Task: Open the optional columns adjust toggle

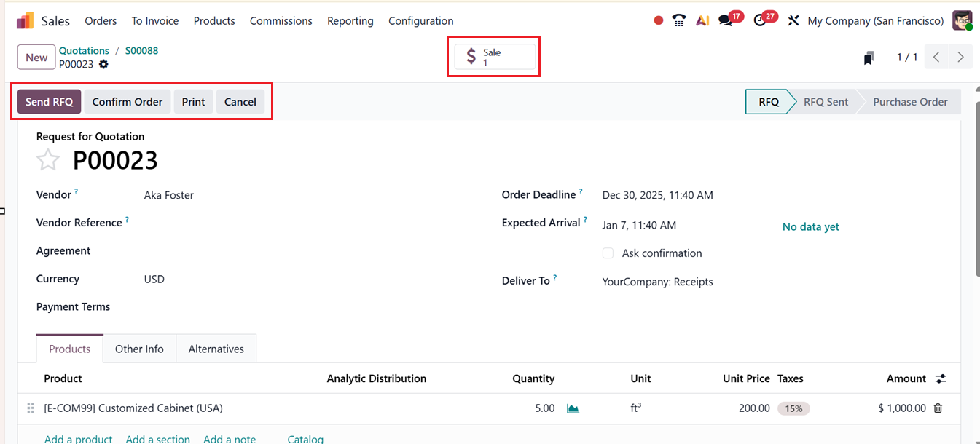Action: 941,378
